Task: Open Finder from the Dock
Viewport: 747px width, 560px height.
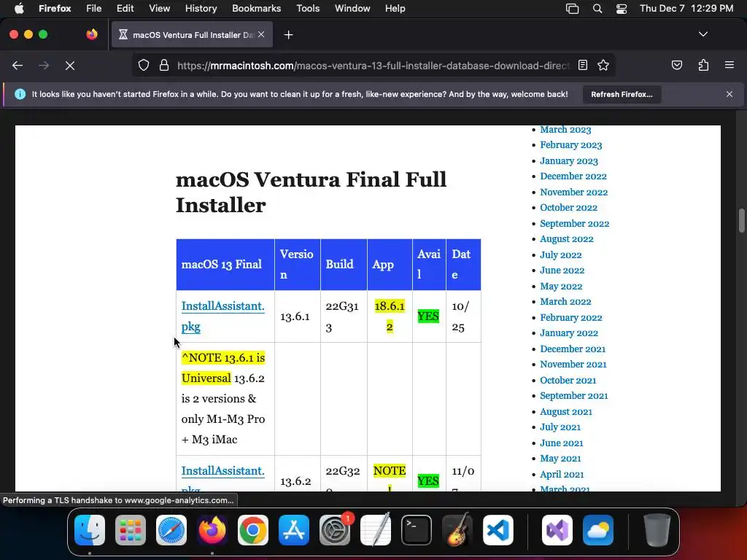Action: pyautogui.click(x=90, y=530)
